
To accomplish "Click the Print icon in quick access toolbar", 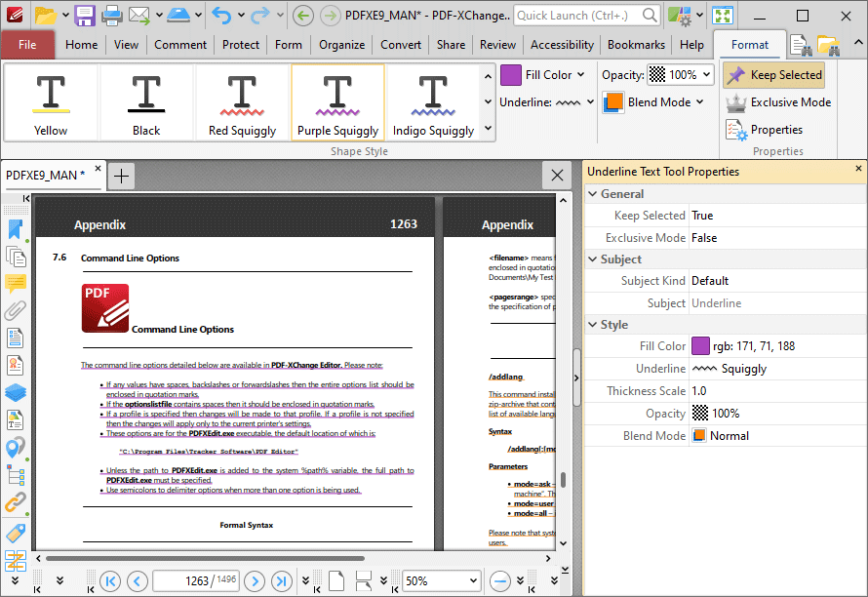I will 113,15.
